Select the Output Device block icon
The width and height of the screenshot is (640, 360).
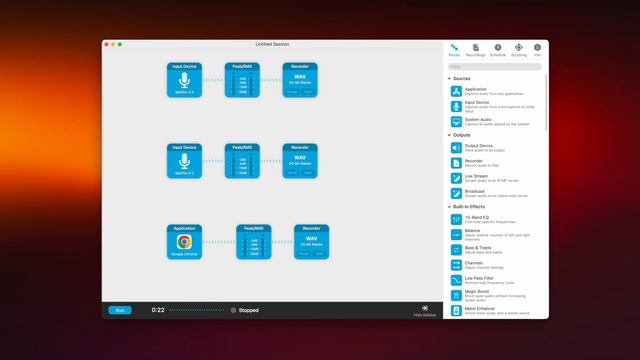(x=456, y=148)
